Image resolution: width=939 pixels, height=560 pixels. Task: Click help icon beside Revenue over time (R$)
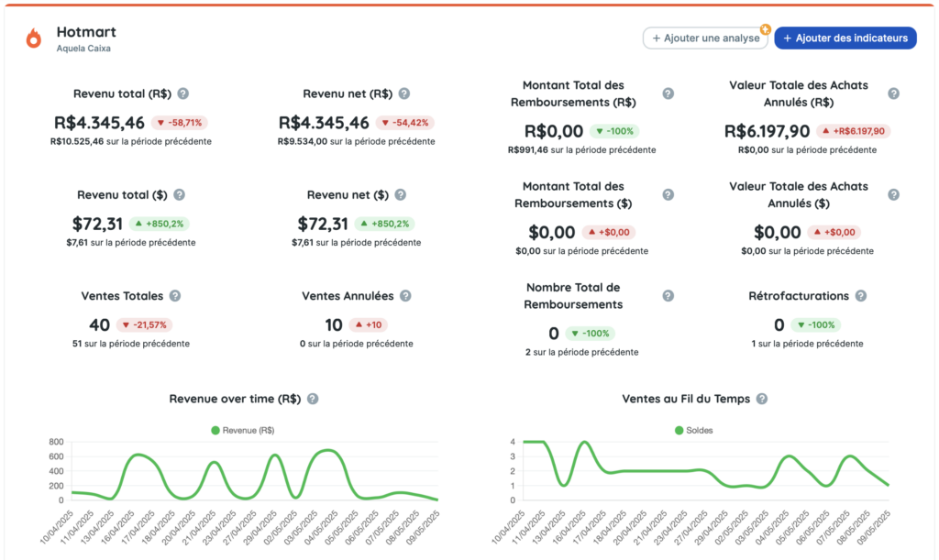(313, 399)
